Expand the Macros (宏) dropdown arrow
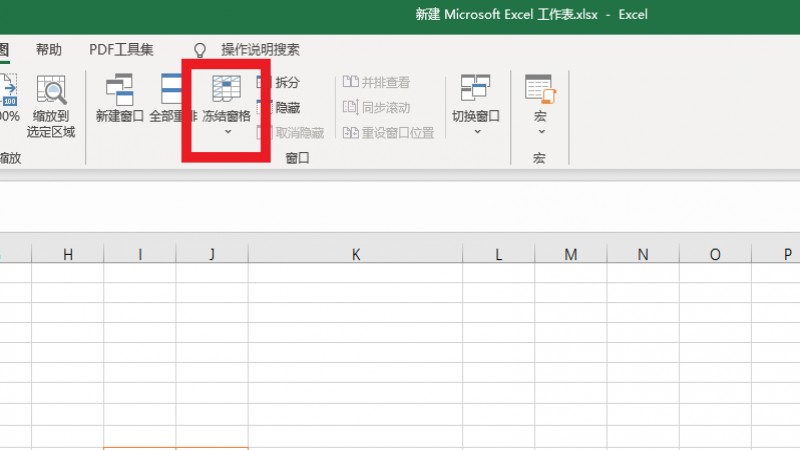 [539, 132]
